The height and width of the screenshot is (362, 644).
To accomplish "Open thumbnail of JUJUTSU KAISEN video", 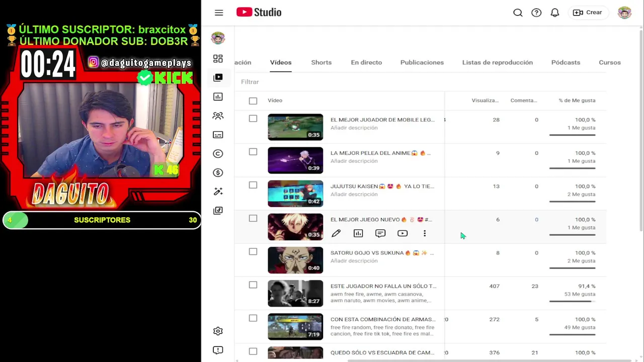I will point(295,194).
